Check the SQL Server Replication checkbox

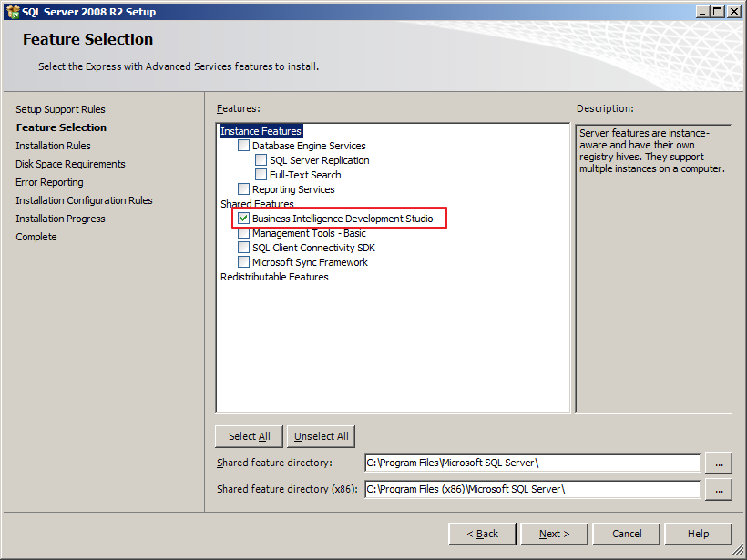coord(261,160)
